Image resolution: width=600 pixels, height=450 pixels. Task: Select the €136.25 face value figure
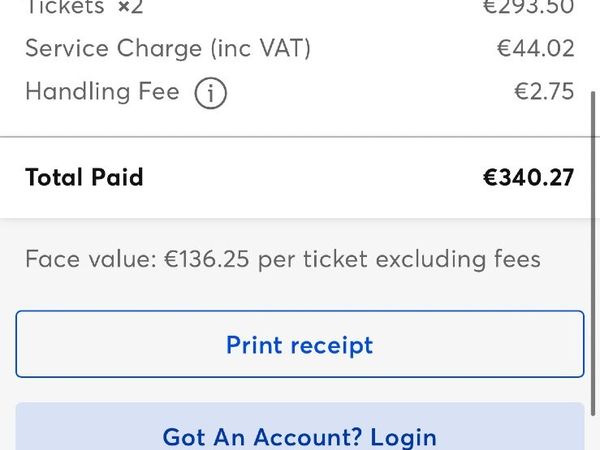tap(207, 259)
